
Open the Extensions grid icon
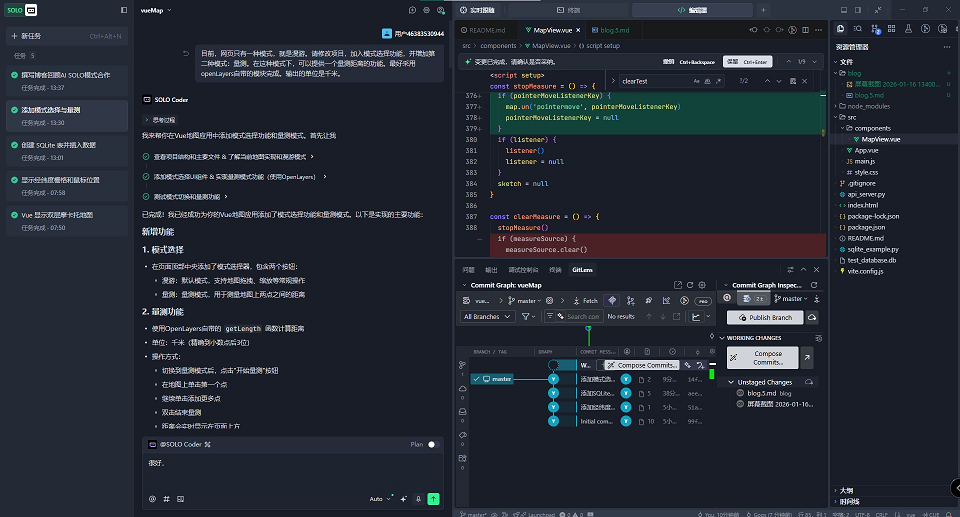(891, 29)
